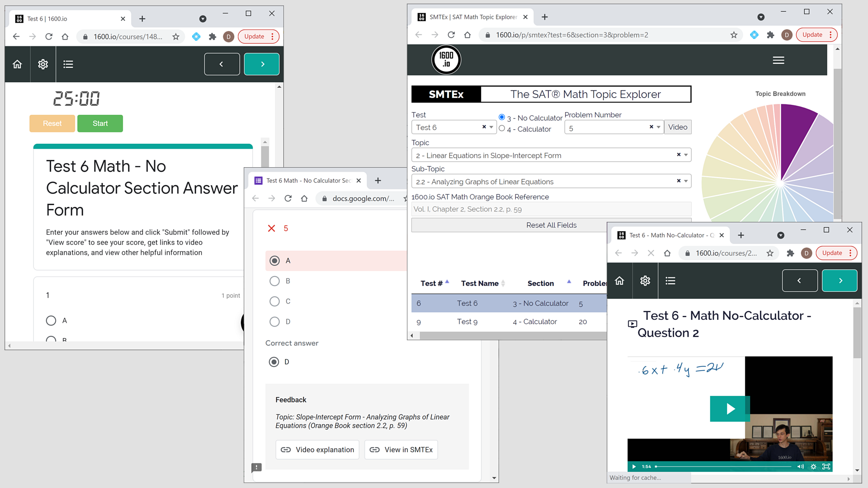Switch to Test 6 - Math No-Calculator video tab
Image resolution: width=868 pixels, height=488 pixels.
coord(671,235)
